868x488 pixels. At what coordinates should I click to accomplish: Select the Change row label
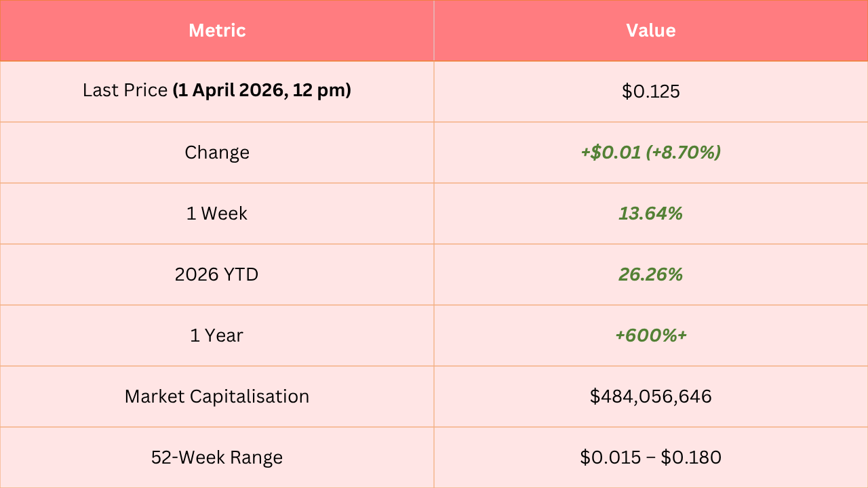217,152
